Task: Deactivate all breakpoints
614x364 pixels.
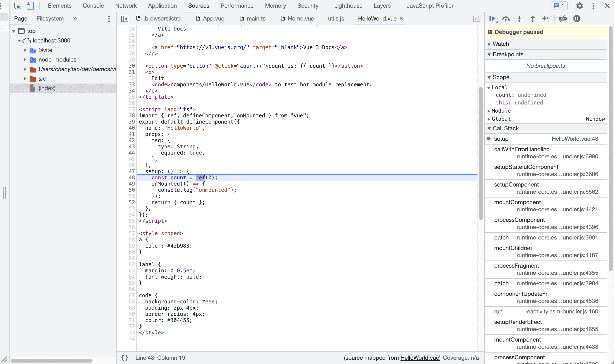Action: pyautogui.click(x=563, y=19)
